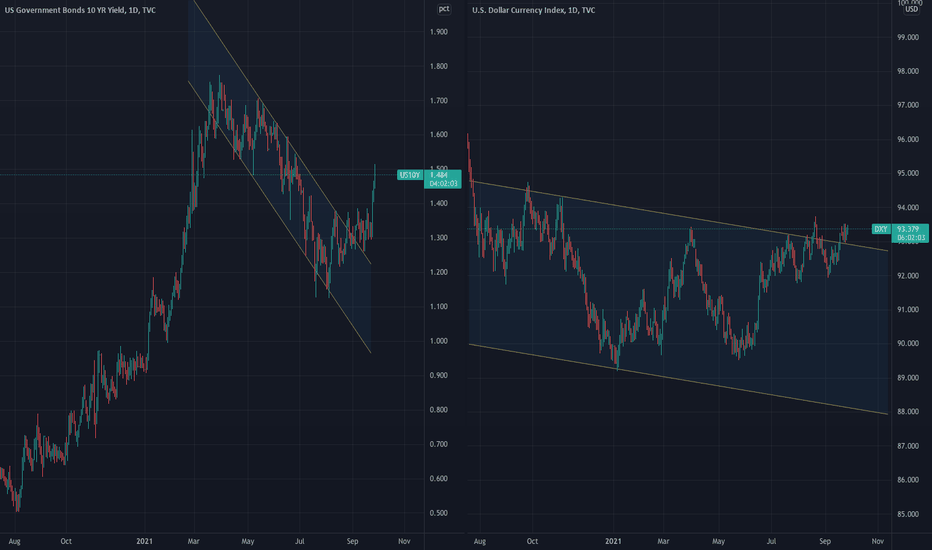This screenshot has width=932, height=550.
Task: Click the May label on DXY chart time axis
Action: pyautogui.click(x=719, y=541)
